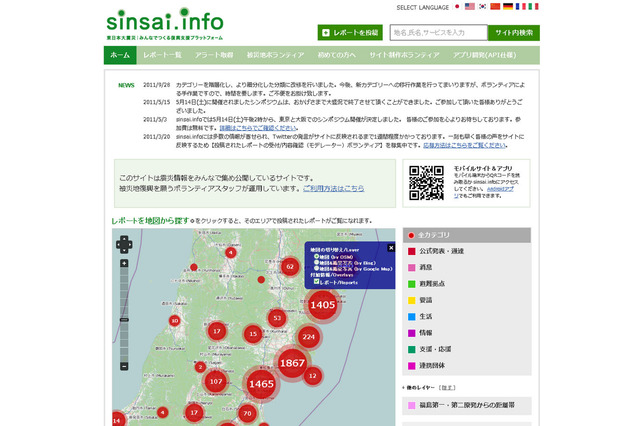Filter map by 連携団体 magenta category
The height and width of the screenshot is (426, 640).
(467, 366)
